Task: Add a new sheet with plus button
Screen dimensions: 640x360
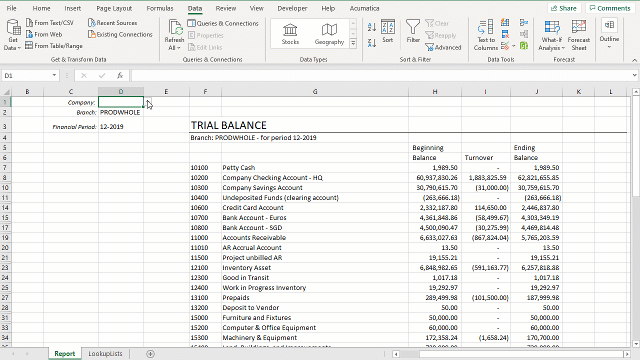Action: coord(150,354)
